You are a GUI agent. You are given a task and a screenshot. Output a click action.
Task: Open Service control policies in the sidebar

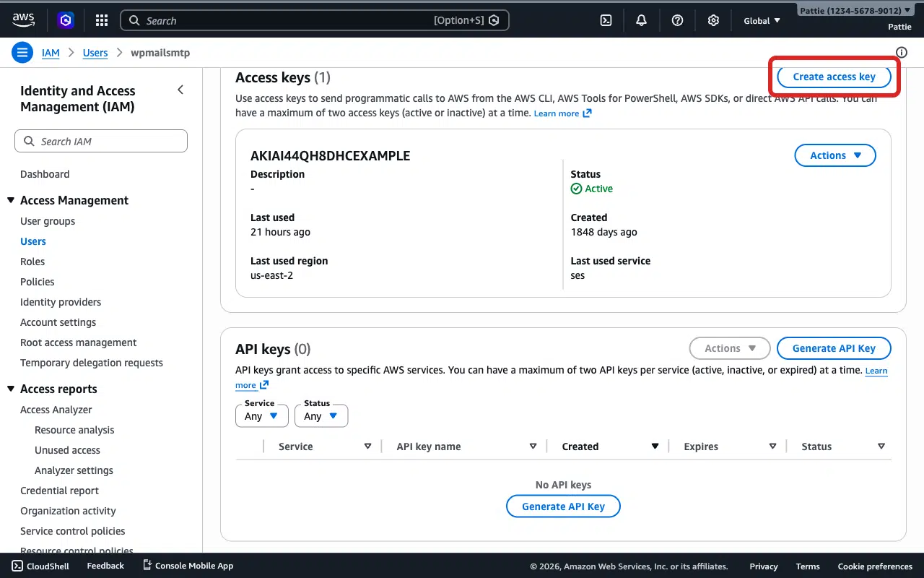point(73,531)
